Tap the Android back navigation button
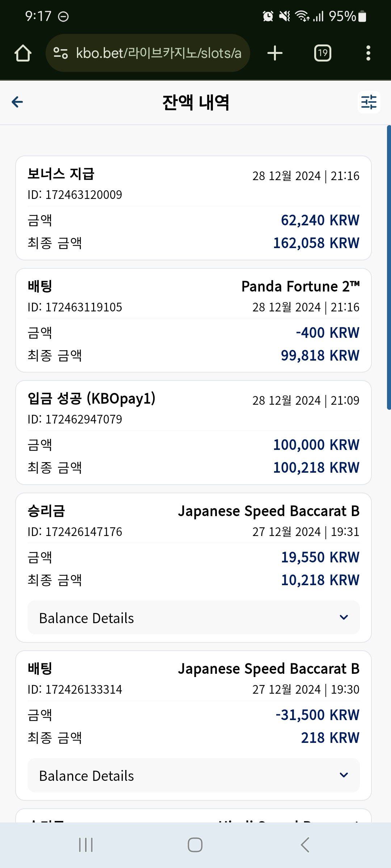 click(305, 845)
